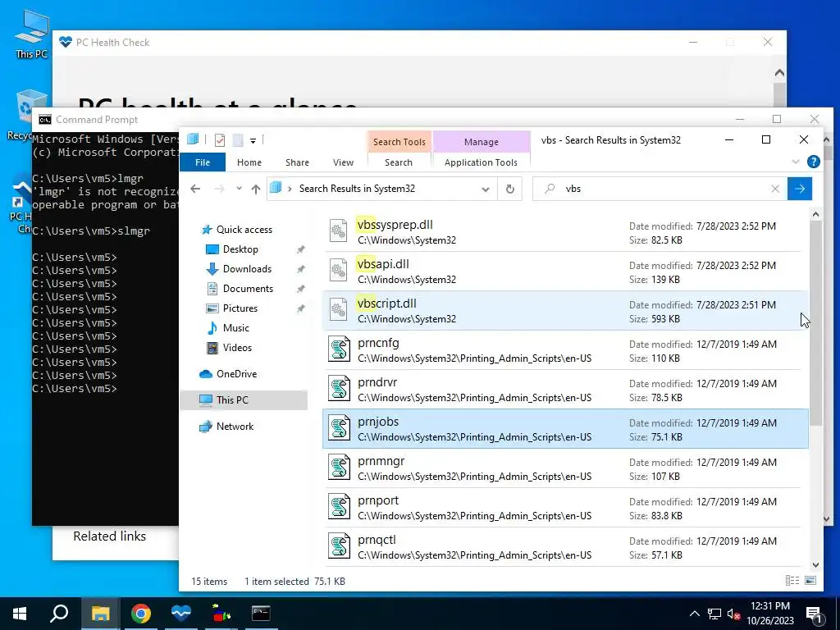The height and width of the screenshot is (630, 840).
Task: Select the prnjobs result
Action: coord(565,428)
